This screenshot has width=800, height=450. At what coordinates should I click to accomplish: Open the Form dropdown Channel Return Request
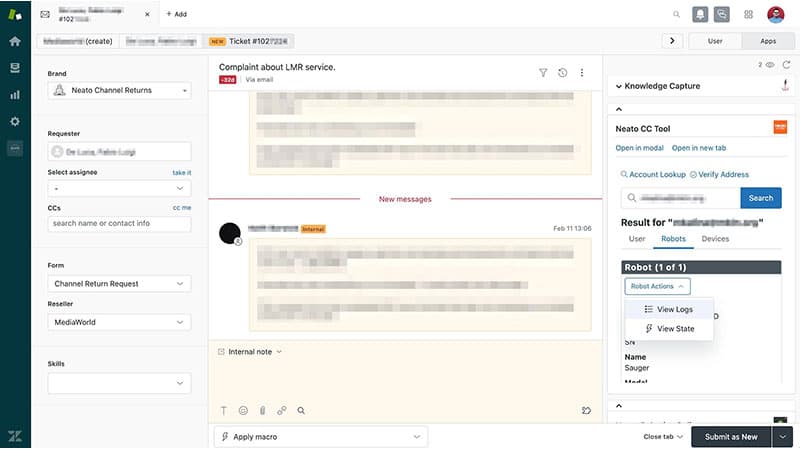[x=119, y=284]
